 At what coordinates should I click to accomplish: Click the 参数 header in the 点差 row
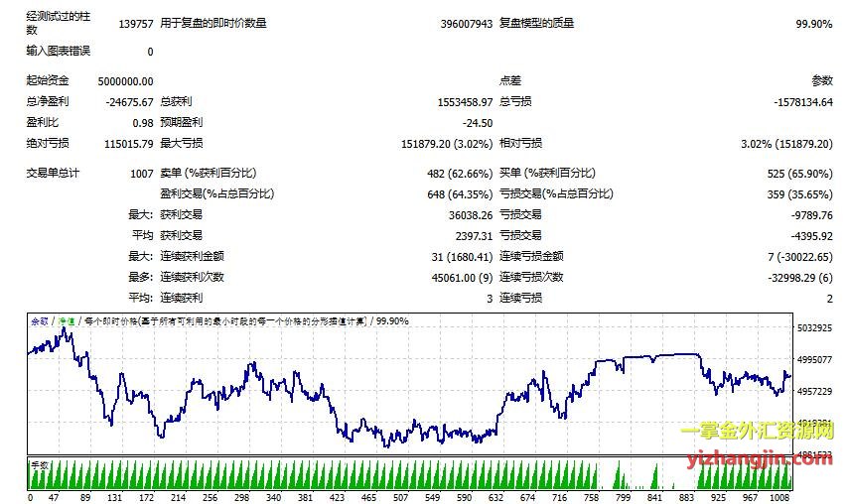[x=821, y=81]
